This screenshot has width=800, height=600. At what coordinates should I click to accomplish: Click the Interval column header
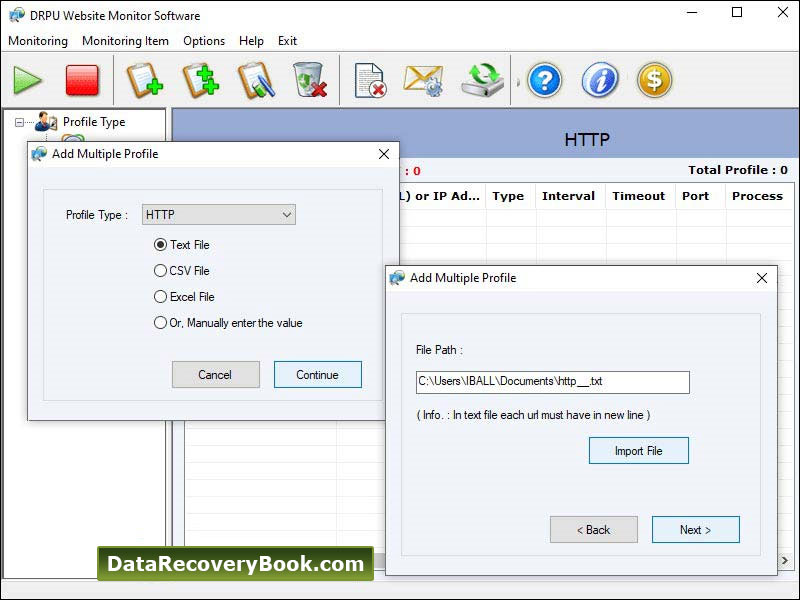click(x=568, y=196)
